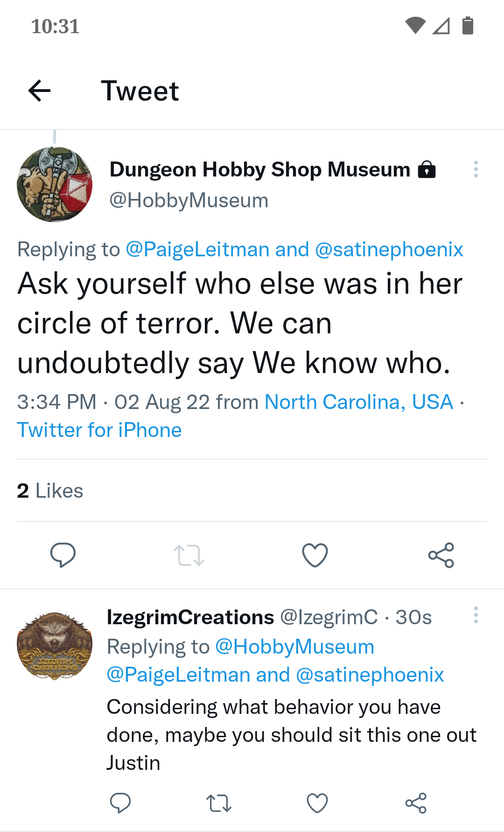Like the main tweet
504x832 pixels.
315,555
